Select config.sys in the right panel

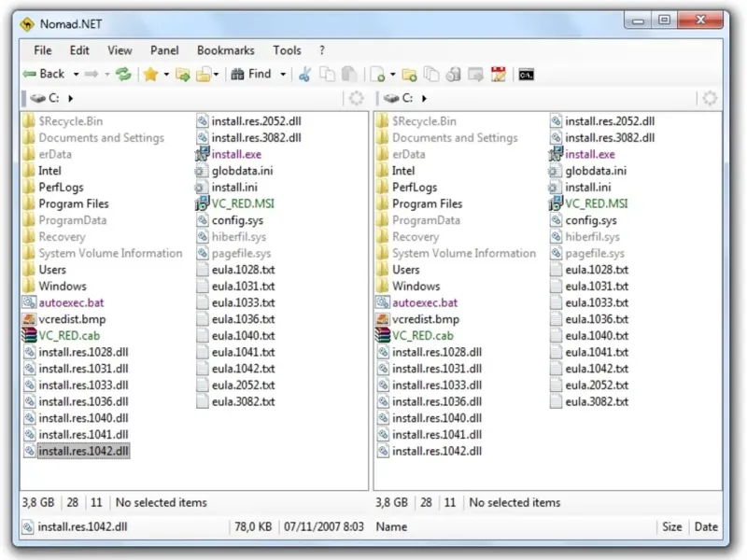click(583, 220)
